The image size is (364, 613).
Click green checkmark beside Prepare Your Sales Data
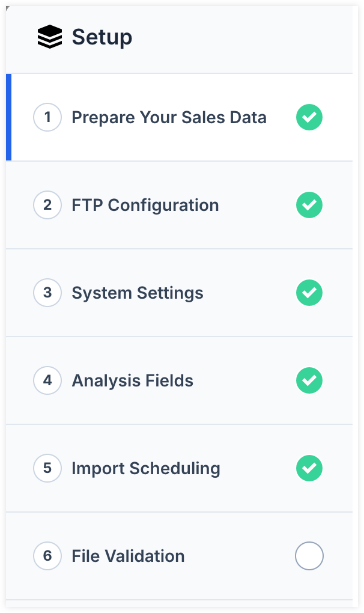(x=309, y=117)
